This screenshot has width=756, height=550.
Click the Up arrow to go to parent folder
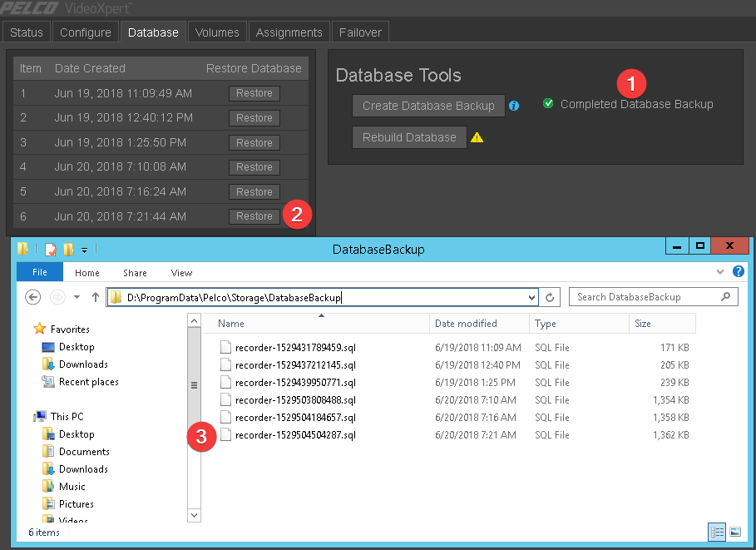tap(95, 295)
